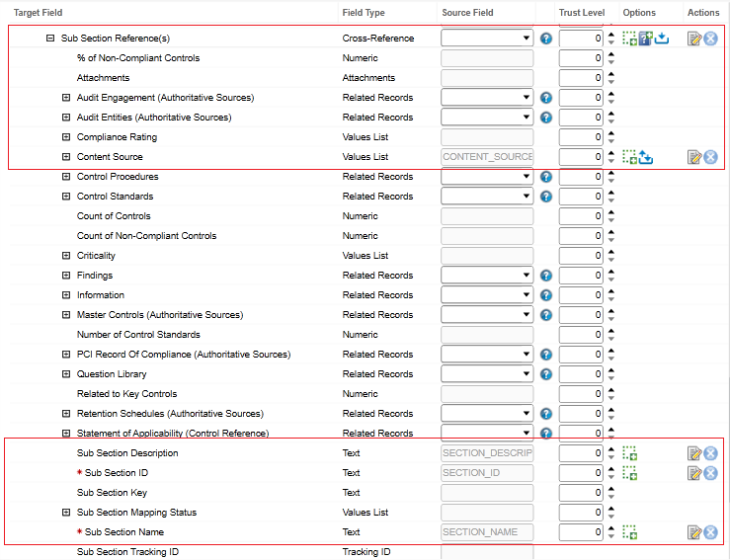Edit the Sub Section Description mapping
The height and width of the screenshot is (560, 730).
click(x=693, y=453)
